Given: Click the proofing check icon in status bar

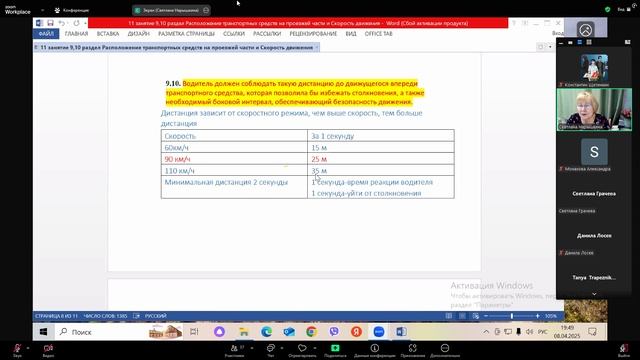Looking at the screenshot, I should pyautogui.click(x=136, y=316).
